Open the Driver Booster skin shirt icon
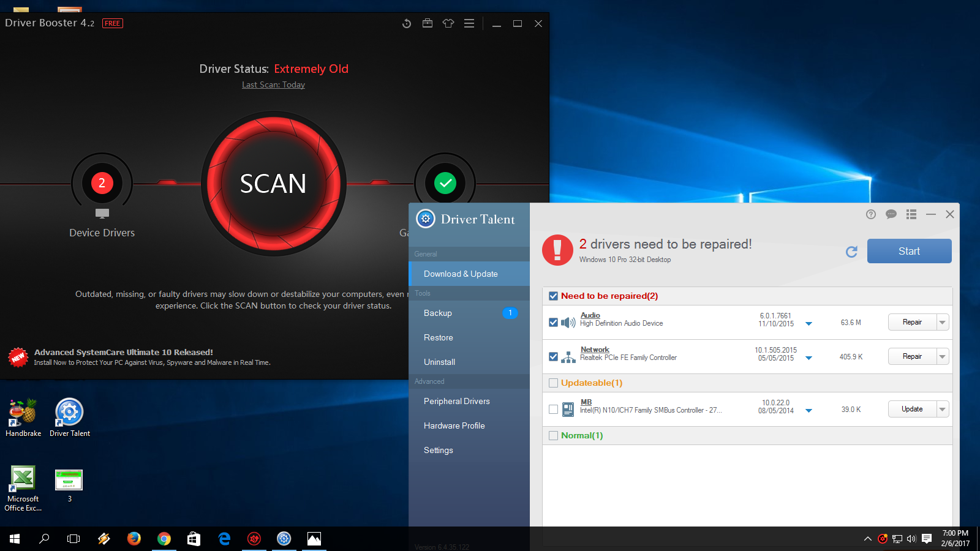The image size is (980, 551). click(x=448, y=23)
